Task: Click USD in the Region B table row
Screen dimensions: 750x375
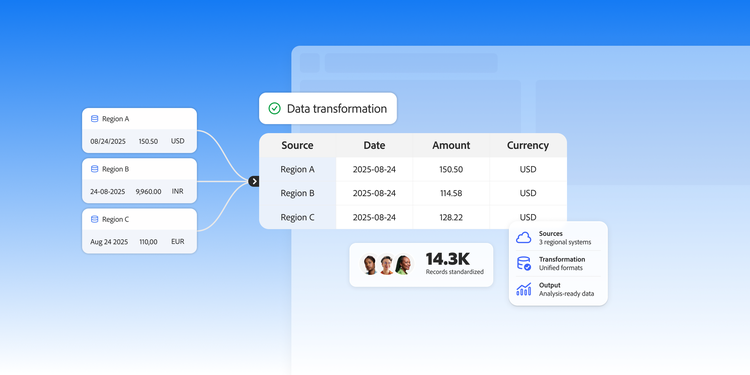Action: pyautogui.click(x=528, y=193)
